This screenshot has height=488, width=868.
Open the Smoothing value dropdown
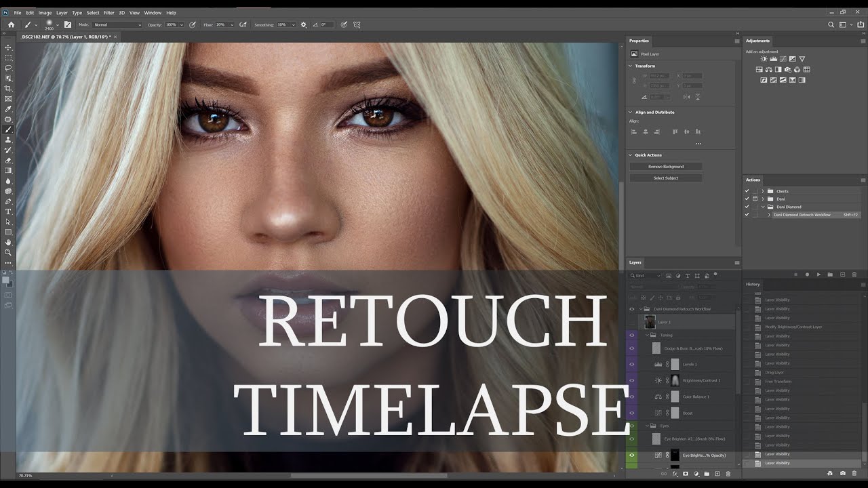click(293, 24)
